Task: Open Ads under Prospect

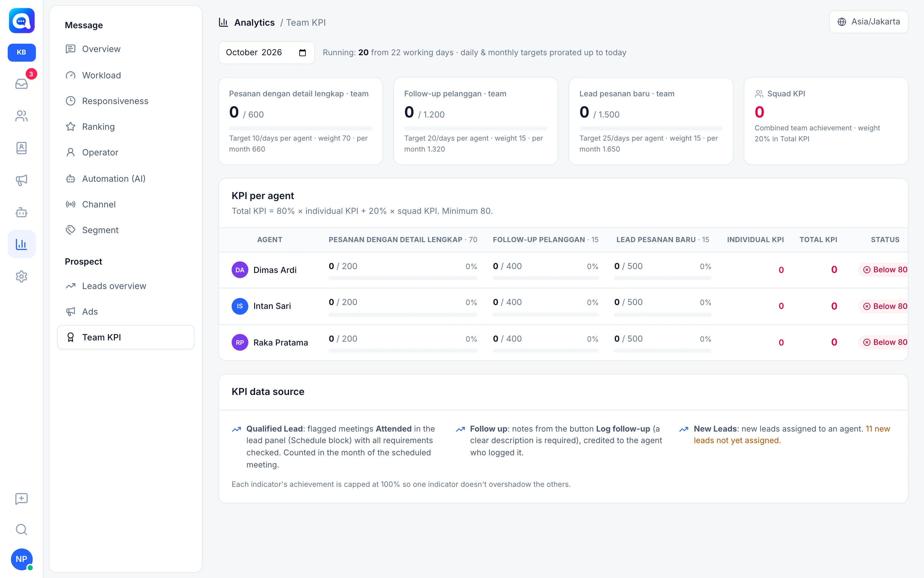Action: (x=126, y=311)
